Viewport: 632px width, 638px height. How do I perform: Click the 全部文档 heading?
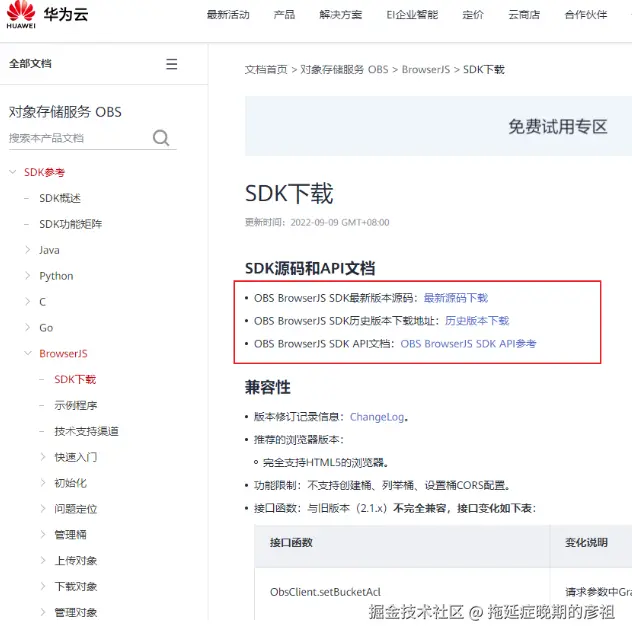(x=30, y=64)
